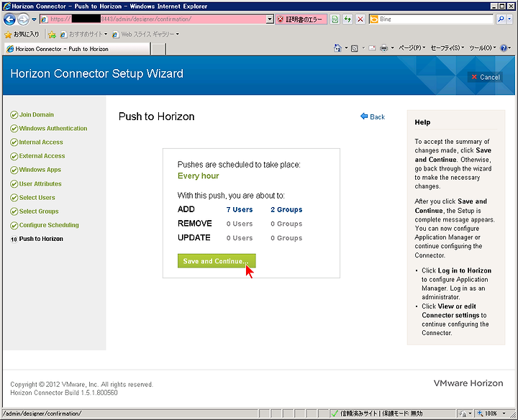The width and height of the screenshot is (518, 420).
Task: Go to the Join Domain step
Action: click(37, 114)
